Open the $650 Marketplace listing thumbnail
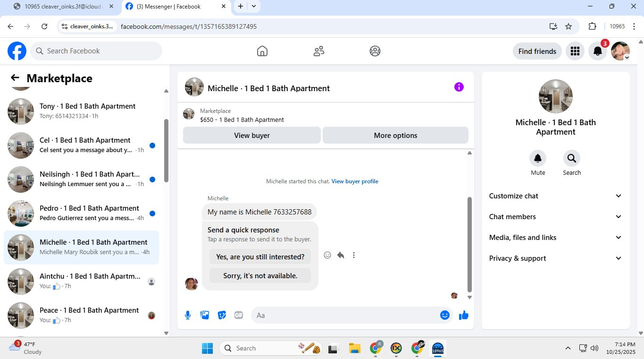This screenshot has height=359, width=644. [x=189, y=114]
